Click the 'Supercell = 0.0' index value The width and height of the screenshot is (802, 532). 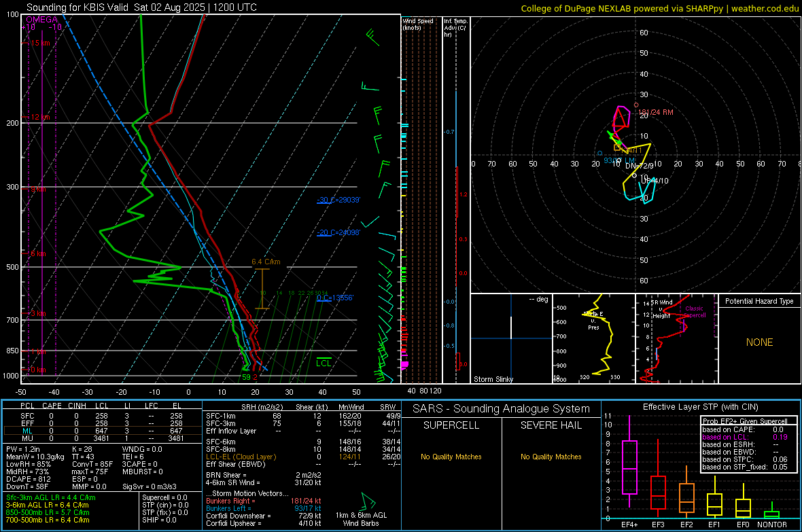tap(164, 498)
